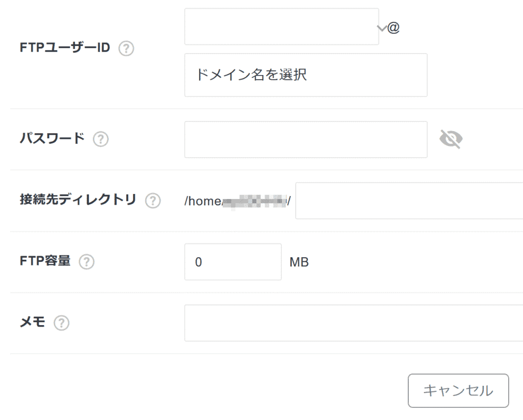Open the help tooltip for パスワード
This screenshot has height=420, width=523.
tap(101, 139)
